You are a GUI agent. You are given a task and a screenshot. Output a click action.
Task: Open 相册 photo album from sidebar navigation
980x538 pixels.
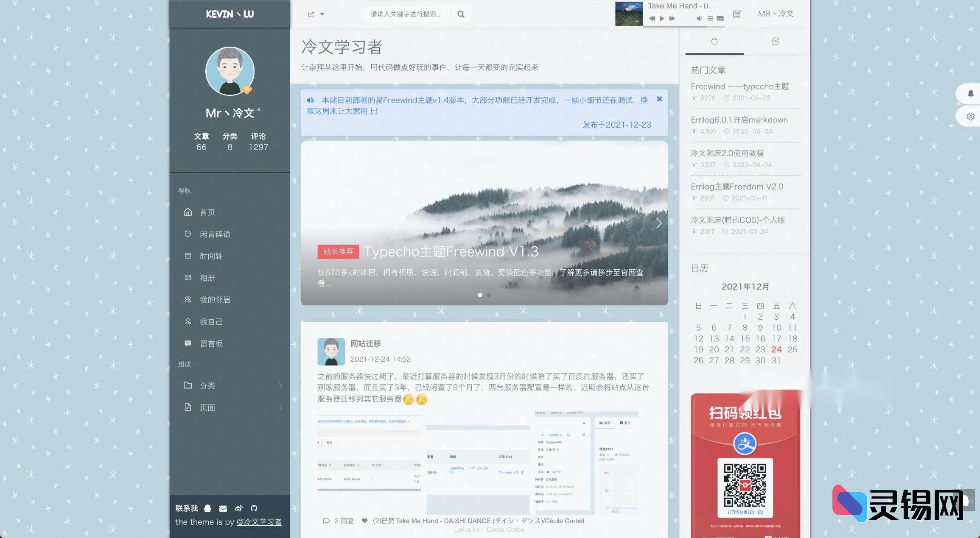click(207, 278)
